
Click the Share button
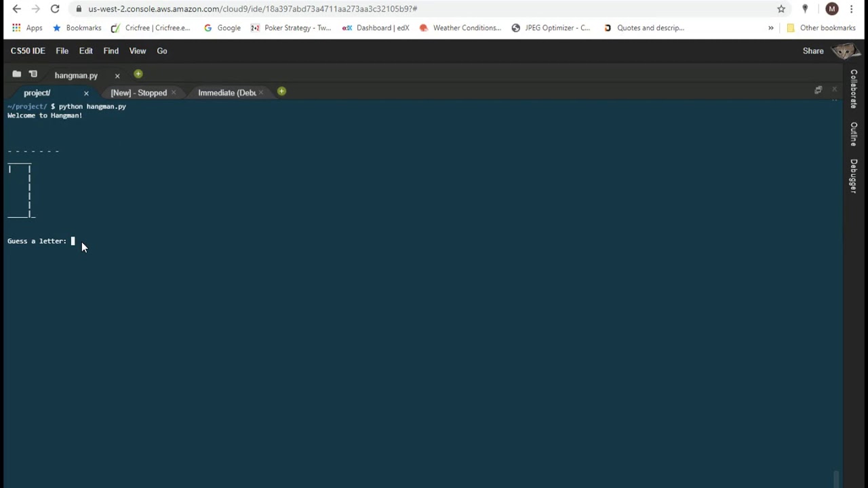(x=813, y=51)
